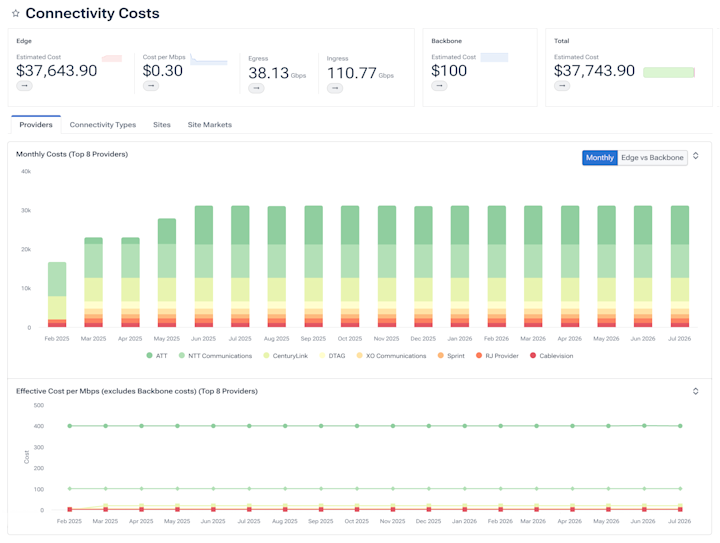Click the Total cost green sparkline bar
This screenshot has height=543, width=720.
pos(669,73)
